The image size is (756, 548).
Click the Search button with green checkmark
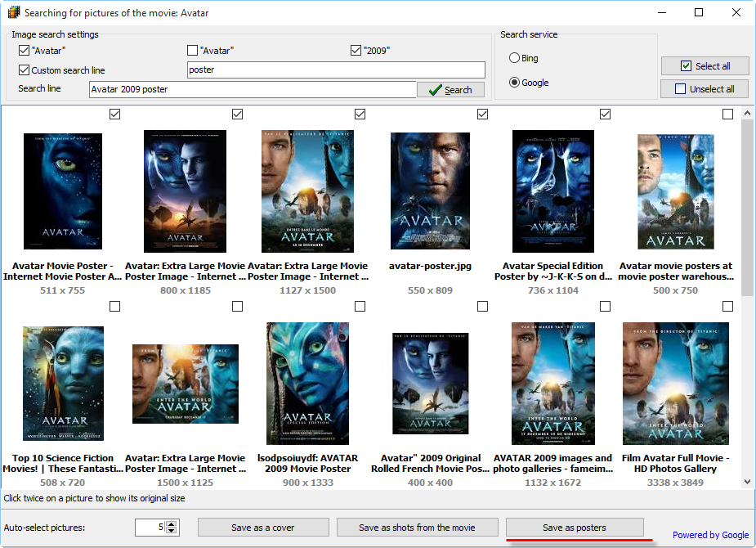(x=450, y=90)
